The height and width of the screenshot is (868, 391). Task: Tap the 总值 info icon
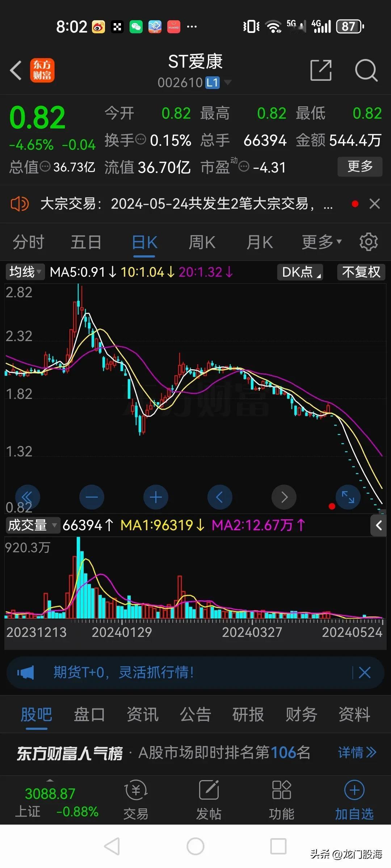pyautogui.click(x=45, y=167)
